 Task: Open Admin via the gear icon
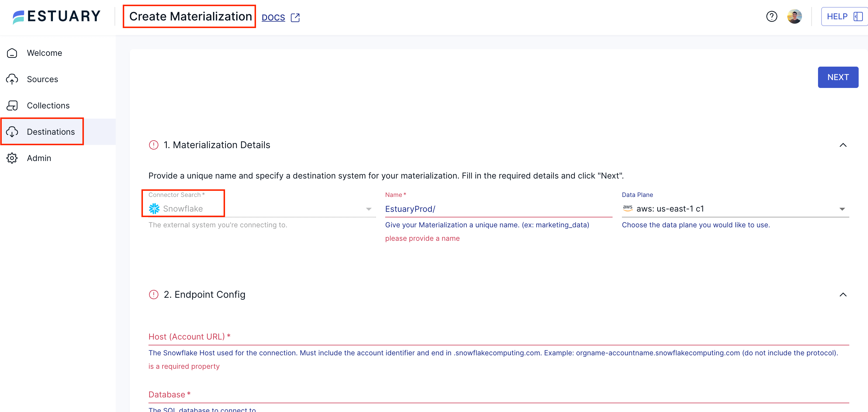(12, 158)
